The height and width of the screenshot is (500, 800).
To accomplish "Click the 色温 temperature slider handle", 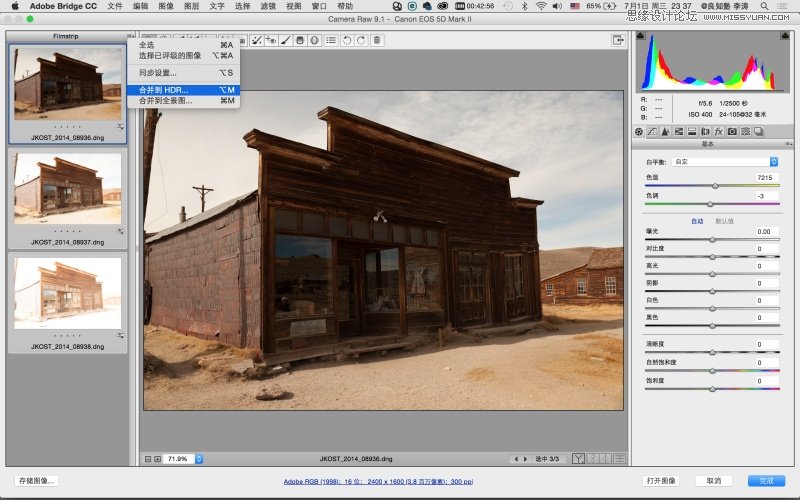I will 715,186.
